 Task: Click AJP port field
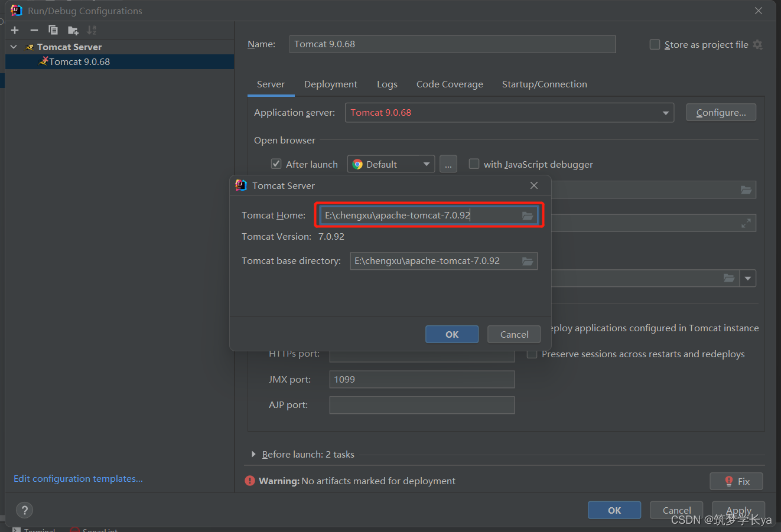pos(422,405)
